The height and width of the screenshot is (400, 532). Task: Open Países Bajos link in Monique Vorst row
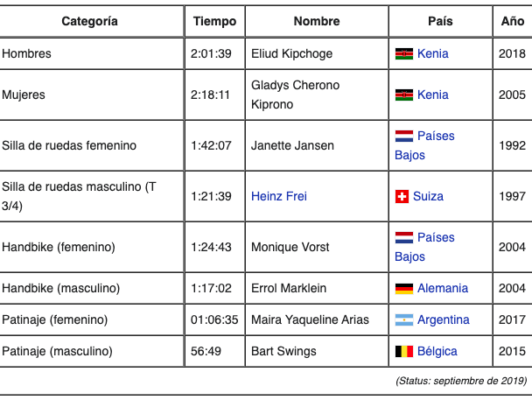[x=436, y=237]
